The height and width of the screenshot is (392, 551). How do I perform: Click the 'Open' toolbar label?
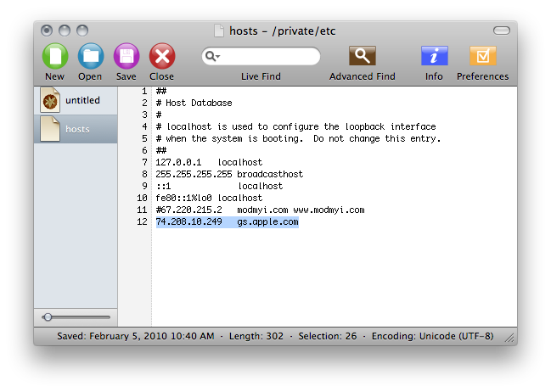coord(90,76)
